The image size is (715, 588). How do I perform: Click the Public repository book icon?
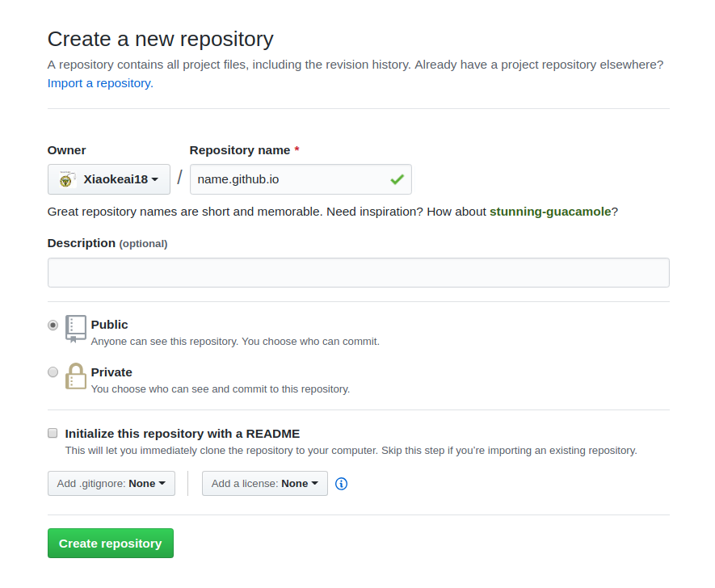pos(76,329)
